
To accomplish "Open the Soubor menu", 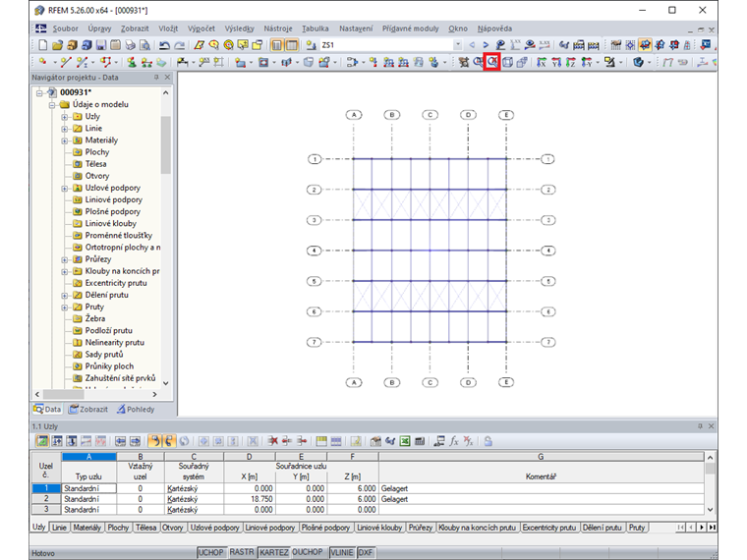I will [x=65, y=28].
